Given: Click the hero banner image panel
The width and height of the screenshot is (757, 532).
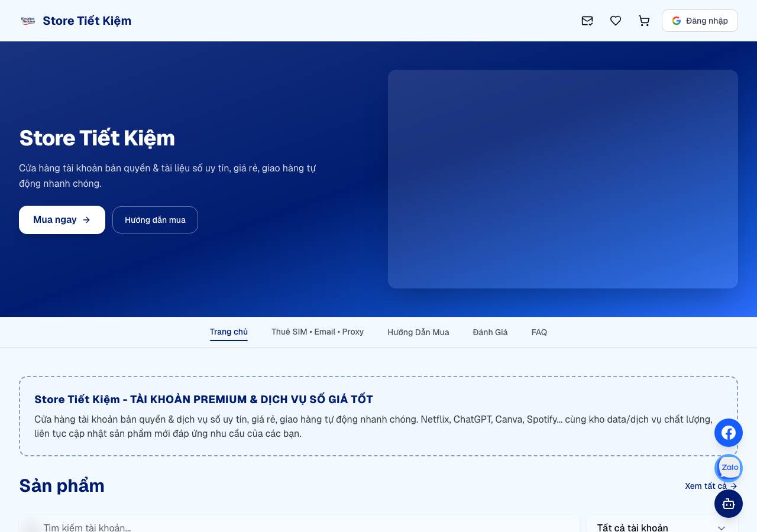Looking at the screenshot, I should pyautogui.click(x=563, y=179).
